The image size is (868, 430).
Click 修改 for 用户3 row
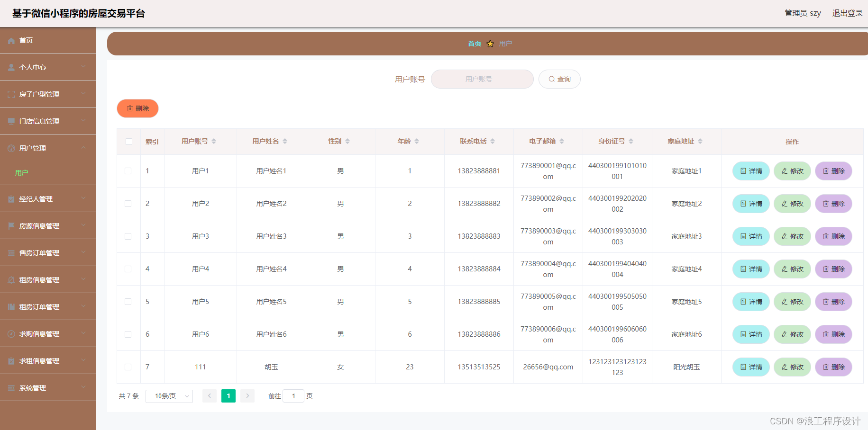coord(792,236)
